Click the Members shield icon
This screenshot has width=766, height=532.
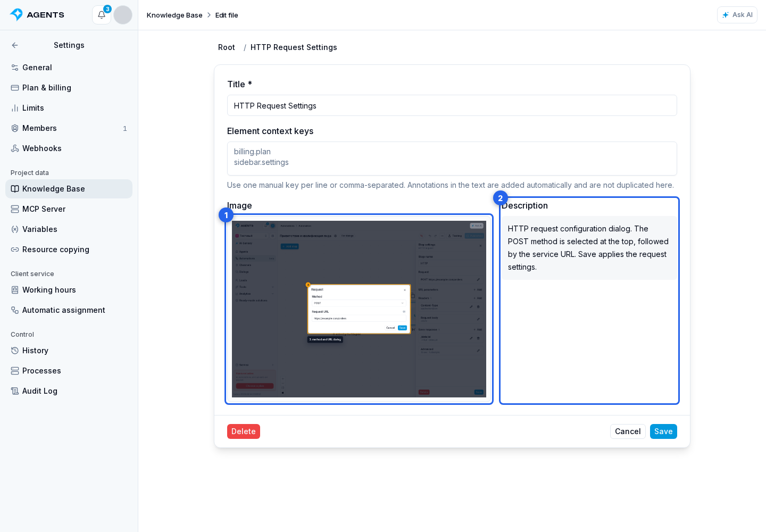[x=15, y=128]
